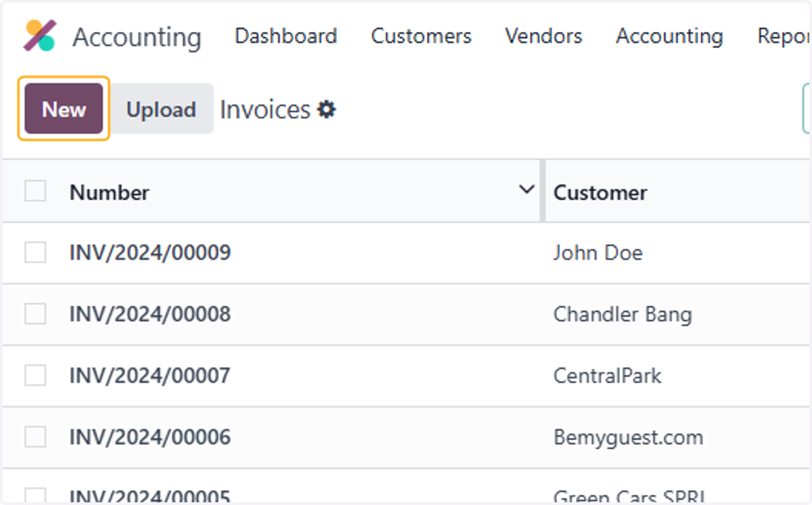Click the Accounting app title
The image size is (812, 505).
pyautogui.click(x=137, y=37)
